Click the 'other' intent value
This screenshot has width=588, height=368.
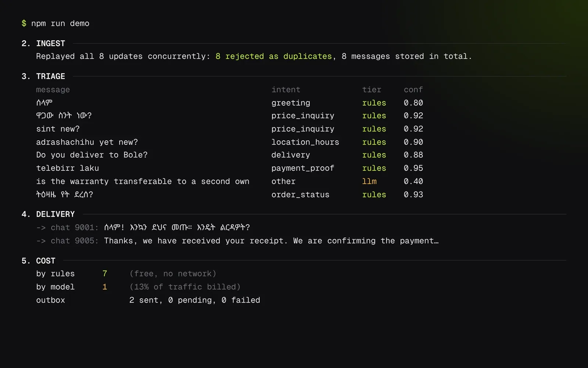click(283, 181)
